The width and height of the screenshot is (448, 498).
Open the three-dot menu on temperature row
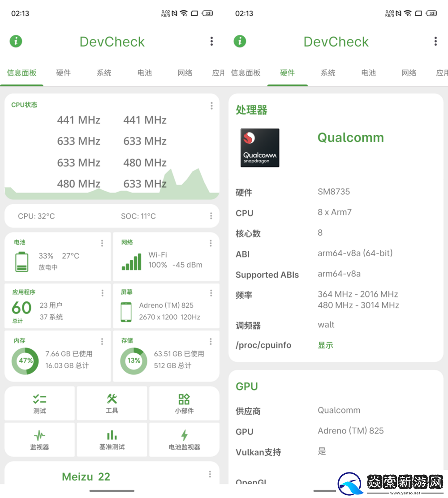tap(211, 216)
